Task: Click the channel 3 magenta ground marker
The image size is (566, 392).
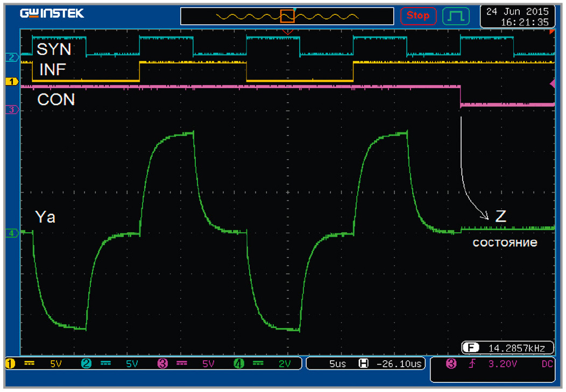Action: point(11,109)
